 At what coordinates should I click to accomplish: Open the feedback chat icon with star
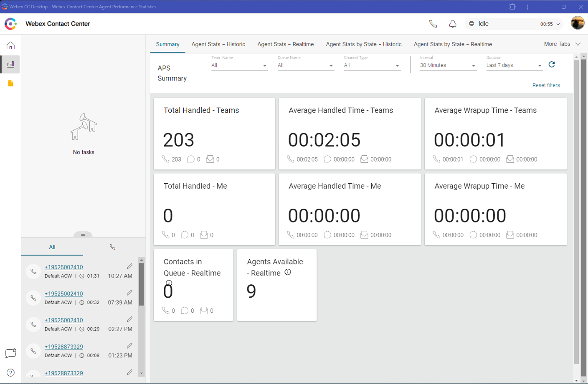(10, 353)
